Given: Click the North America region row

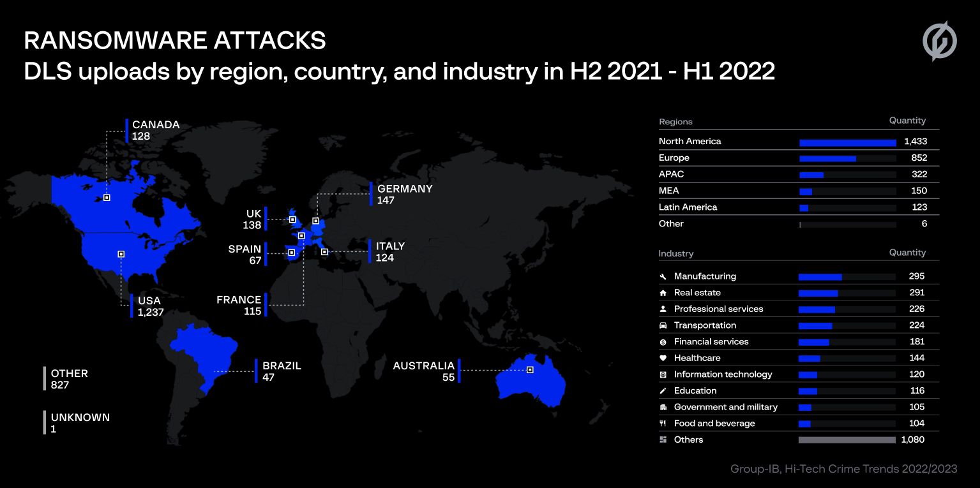Looking at the screenshot, I should point(690,141).
